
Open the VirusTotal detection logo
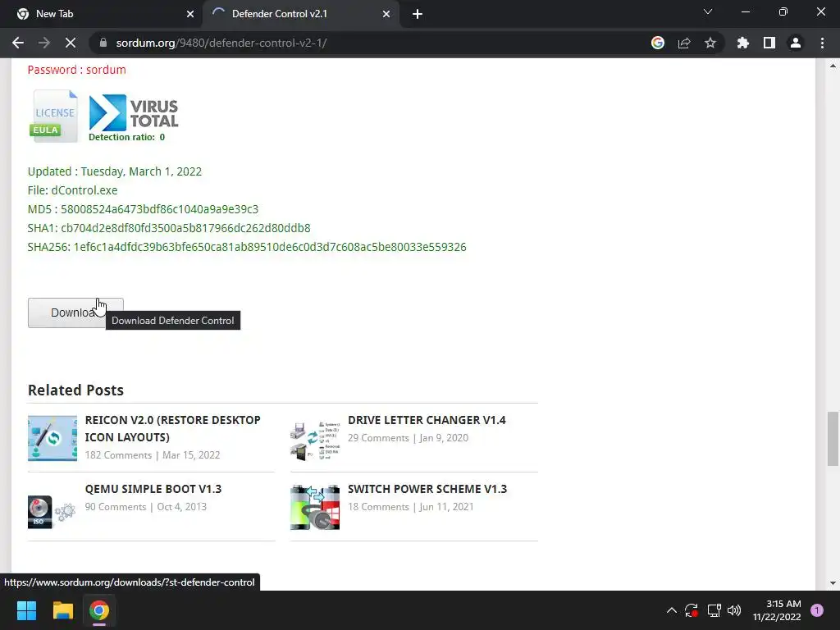[133, 117]
